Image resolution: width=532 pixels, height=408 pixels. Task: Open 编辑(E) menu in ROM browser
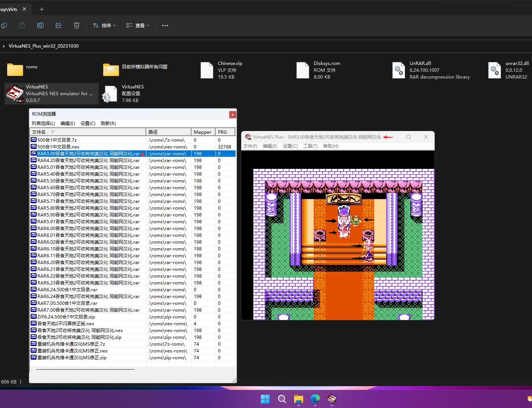(68, 124)
